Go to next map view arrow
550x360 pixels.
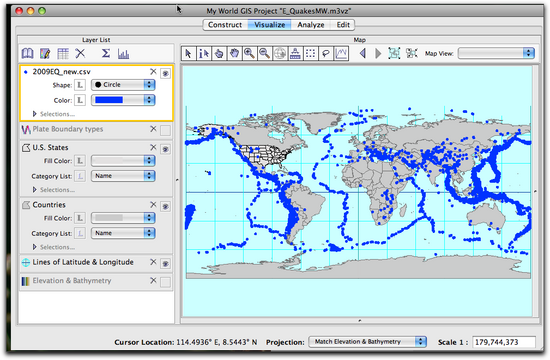point(378,54)
